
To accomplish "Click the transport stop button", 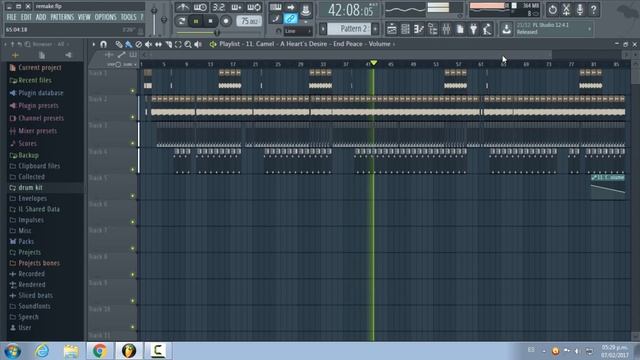I will pos(211,21).
